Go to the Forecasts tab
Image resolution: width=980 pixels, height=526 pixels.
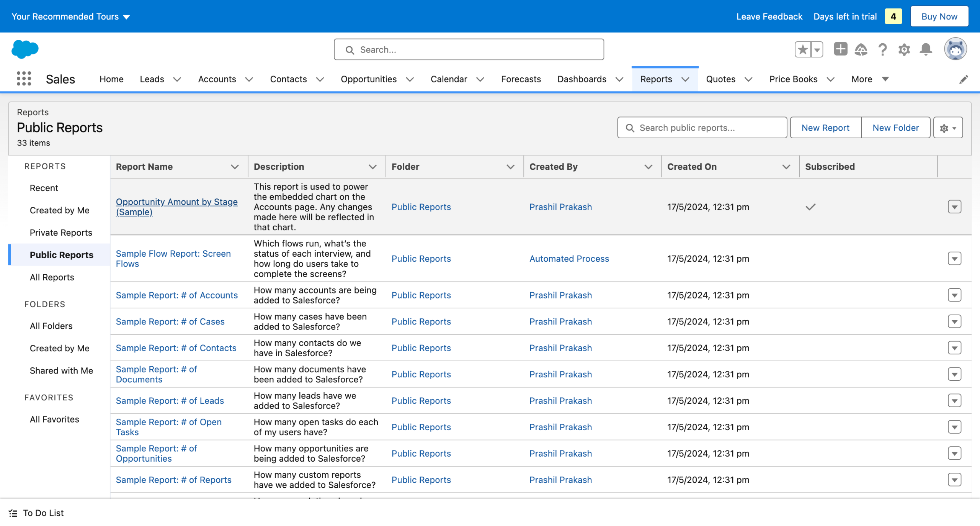click(521, 79)
